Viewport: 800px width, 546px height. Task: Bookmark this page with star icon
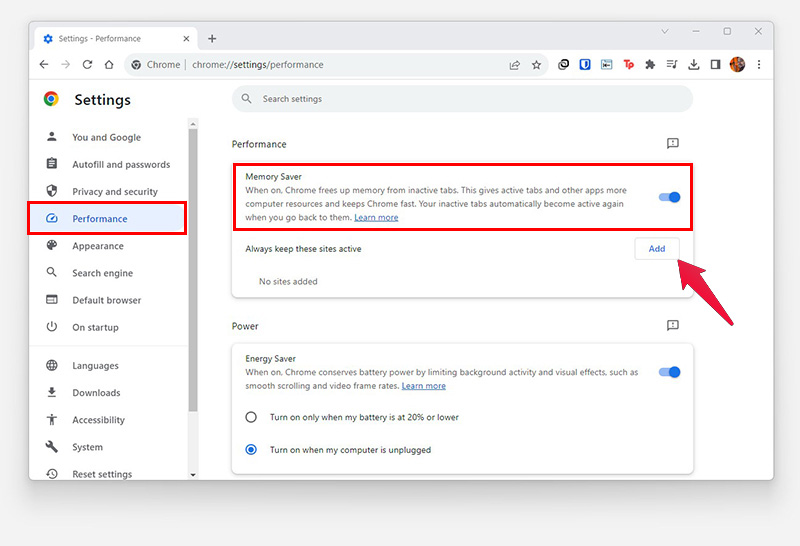coord(536,65)
